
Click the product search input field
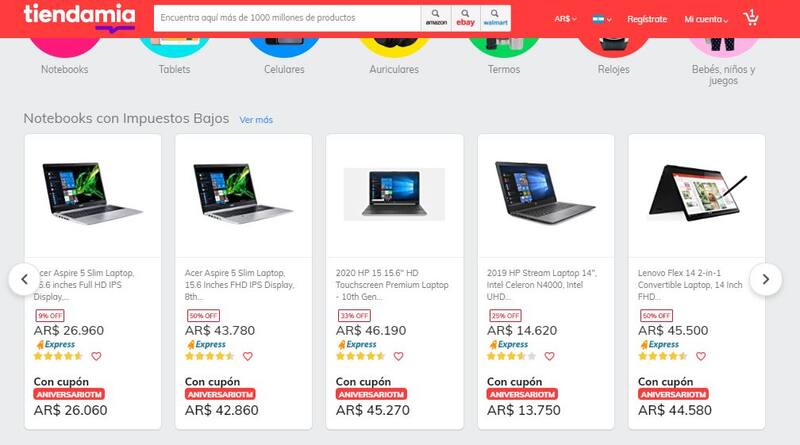[x=287, y=18]
